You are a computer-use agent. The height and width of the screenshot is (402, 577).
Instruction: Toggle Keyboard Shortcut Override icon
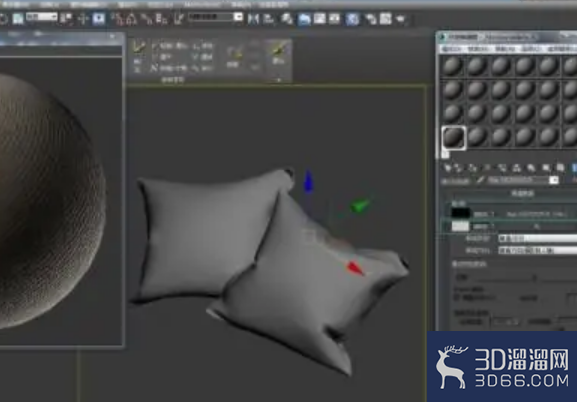(x=99, y=18)
